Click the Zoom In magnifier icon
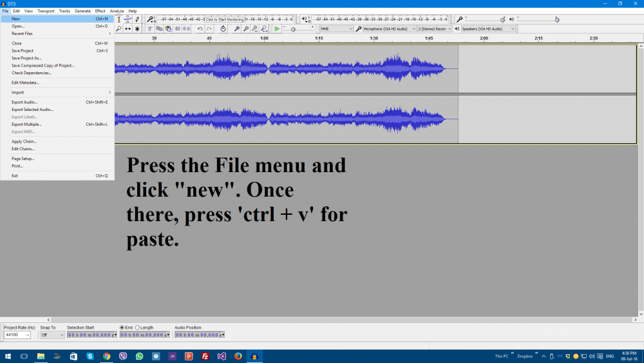The height and width of the screenshot is (363, 644). pyautogui.click(x=236, y=29)
